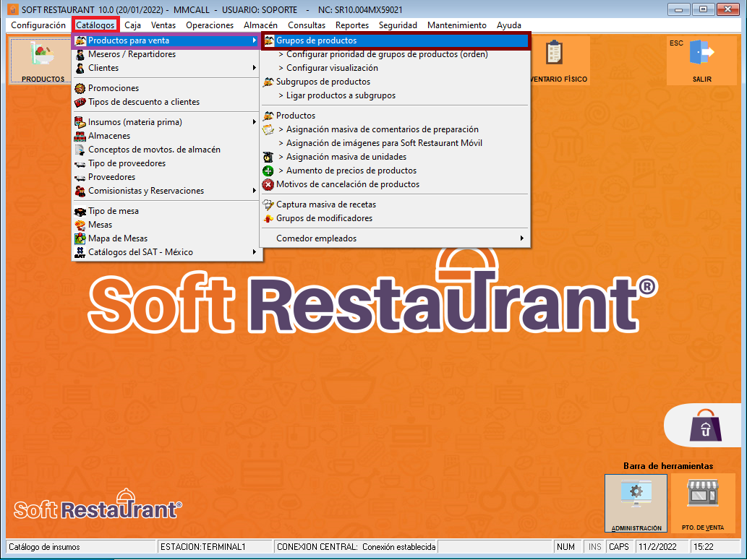This screenshot has height=560, width=747.
Task: Click the Conceptos de movtos. icon
Action: (80, 150)
